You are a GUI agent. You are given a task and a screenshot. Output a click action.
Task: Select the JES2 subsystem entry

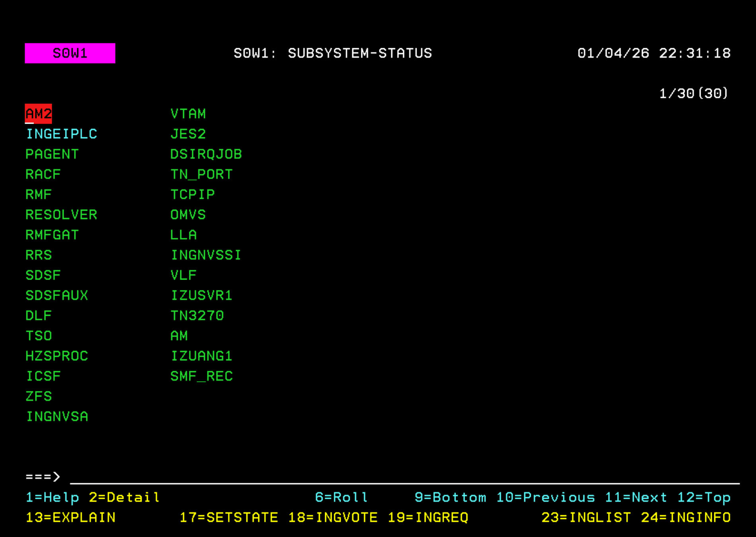(x=188, y=134)
